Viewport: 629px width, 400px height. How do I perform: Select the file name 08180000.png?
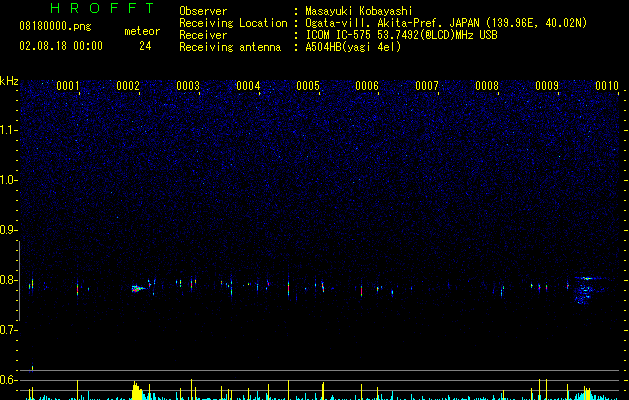pos(55,27)
